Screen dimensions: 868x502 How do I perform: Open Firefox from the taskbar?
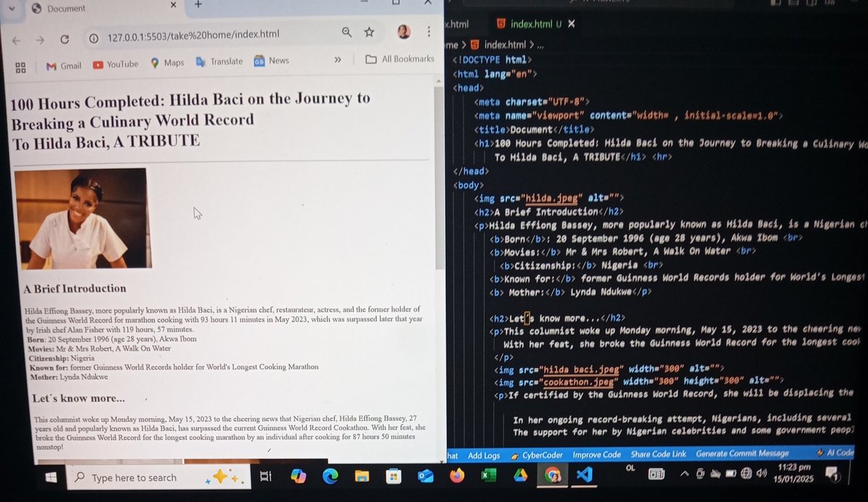pyautogui.click(x=457, y=475)
